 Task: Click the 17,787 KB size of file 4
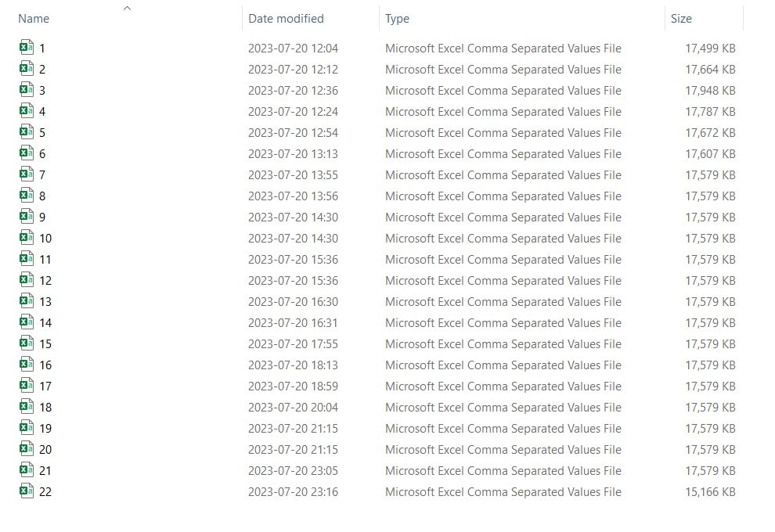point(710,112)
